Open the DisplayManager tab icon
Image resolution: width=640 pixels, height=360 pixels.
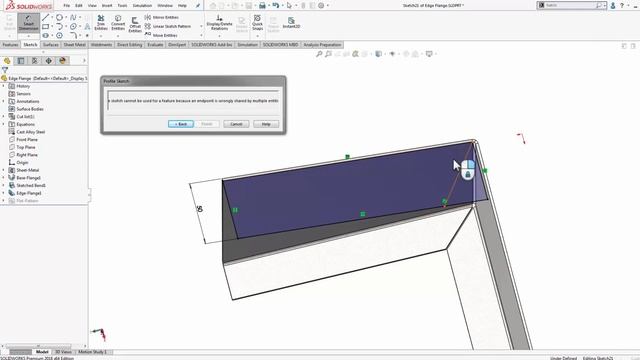tap(62, 61)
